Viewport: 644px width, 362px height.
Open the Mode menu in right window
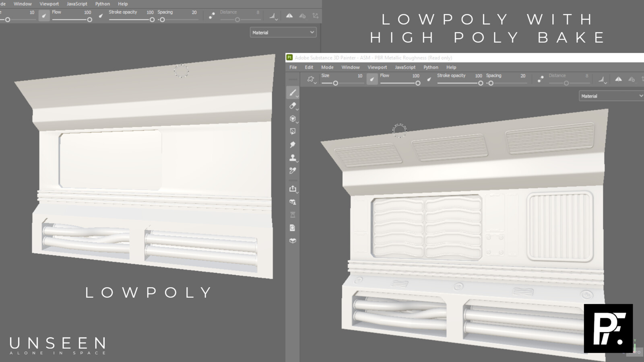coord(327,67)
